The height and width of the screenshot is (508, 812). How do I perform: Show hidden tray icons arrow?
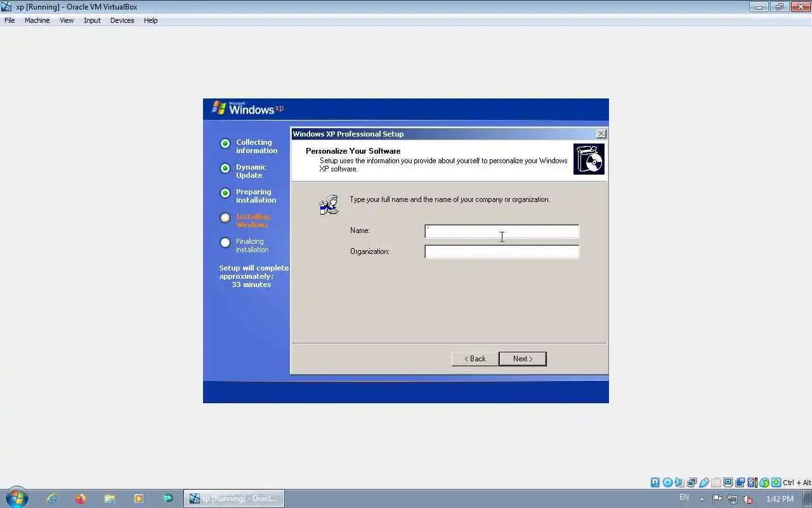pyautogui.click(x=702, y=499)
